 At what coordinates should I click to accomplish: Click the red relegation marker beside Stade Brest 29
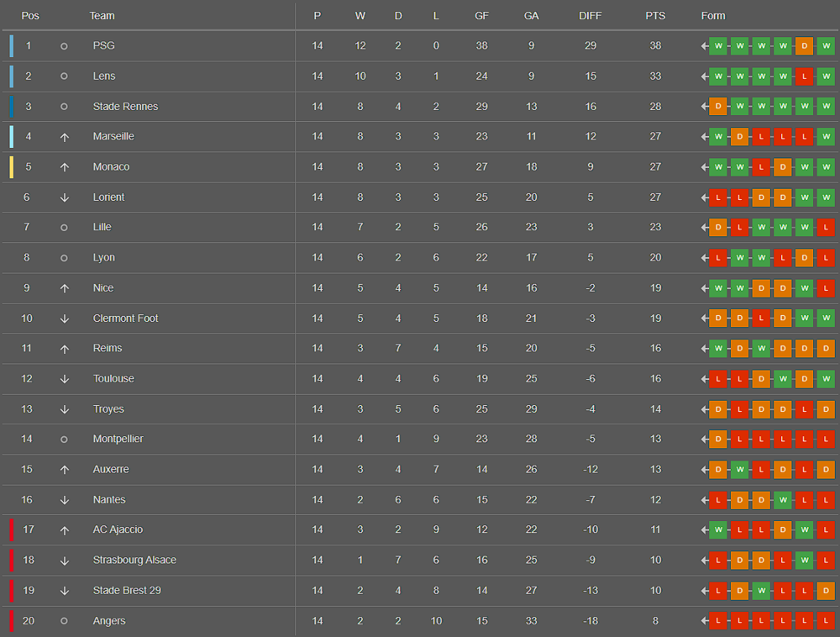point(12,591)
